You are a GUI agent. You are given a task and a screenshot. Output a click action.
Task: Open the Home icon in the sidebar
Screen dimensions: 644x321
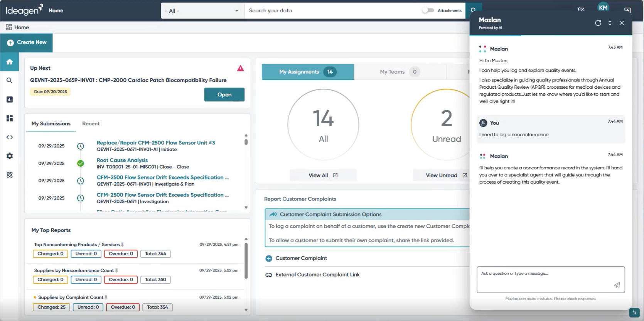click(x=10, y=62)
